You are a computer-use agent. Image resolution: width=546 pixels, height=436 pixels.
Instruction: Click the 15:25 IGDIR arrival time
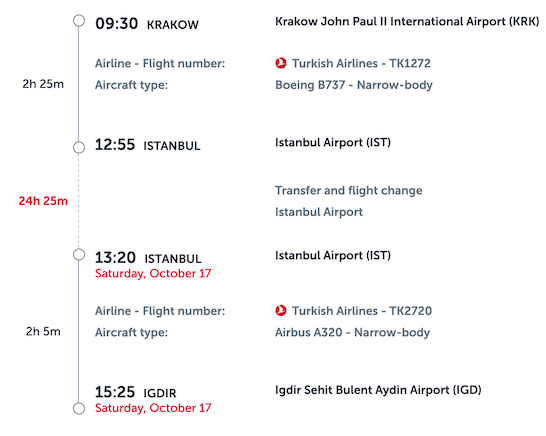pos(136,392)
